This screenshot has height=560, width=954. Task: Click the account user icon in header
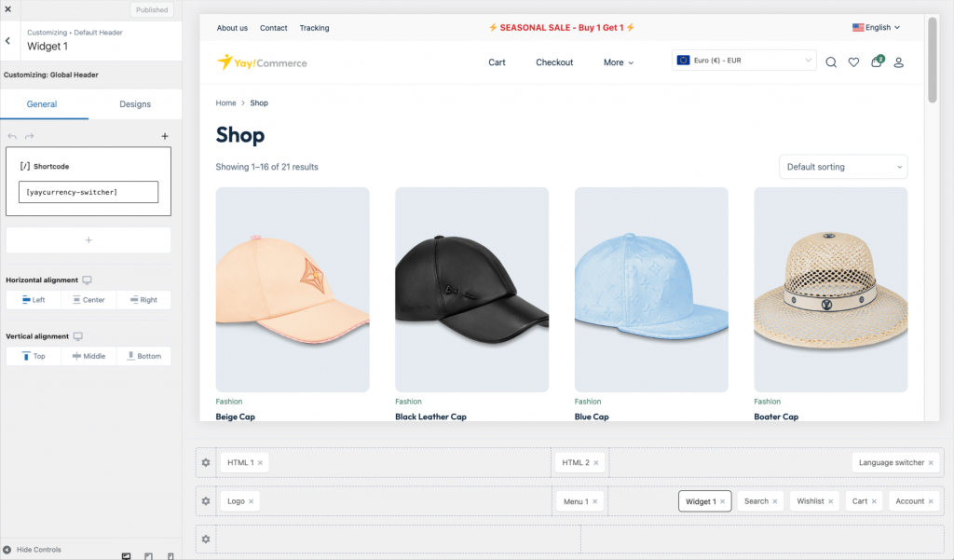899,62
